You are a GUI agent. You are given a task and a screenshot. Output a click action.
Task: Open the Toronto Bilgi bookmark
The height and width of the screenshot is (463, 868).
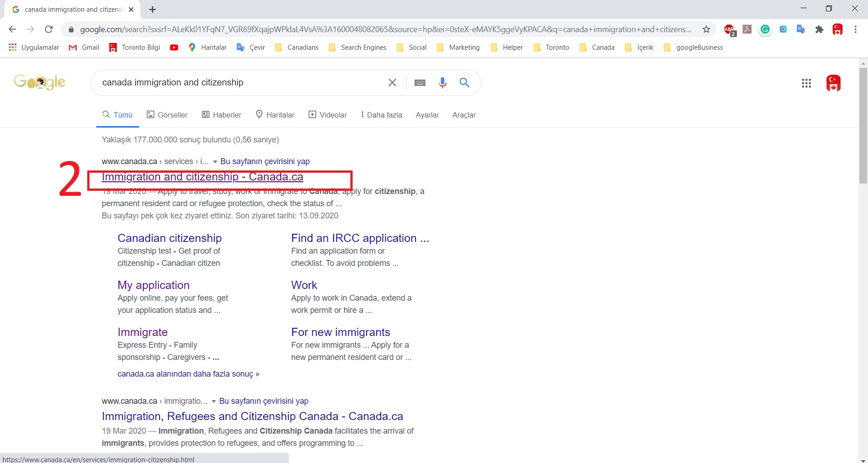pos(135,47)
